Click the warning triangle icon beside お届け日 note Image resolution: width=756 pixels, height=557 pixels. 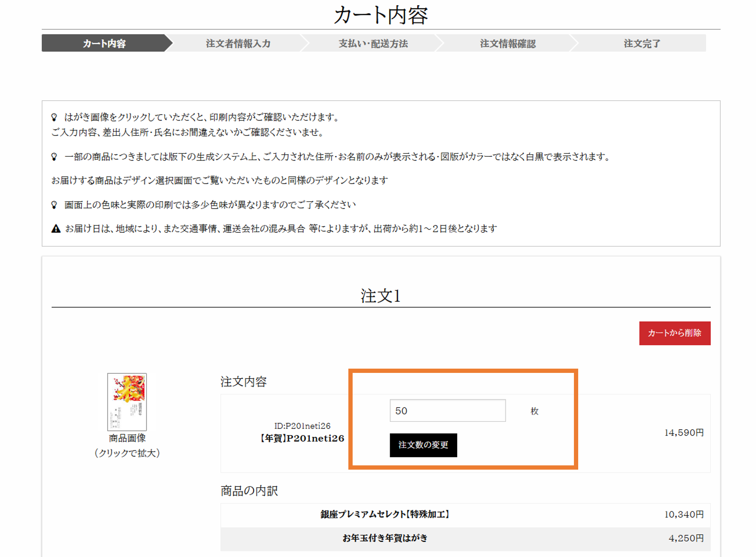pyautogui.click(x=56, y=229)
